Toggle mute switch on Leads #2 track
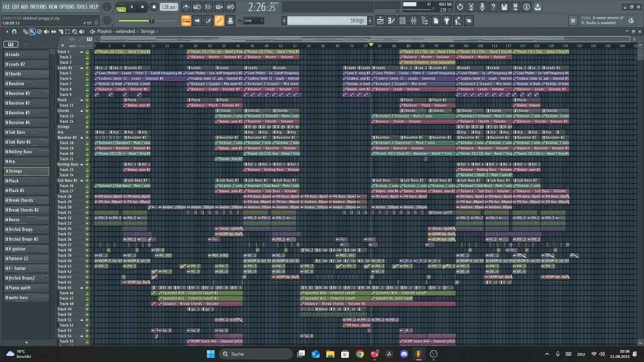The height and width of the screenshot is (362, 644). tap(87, 68)
